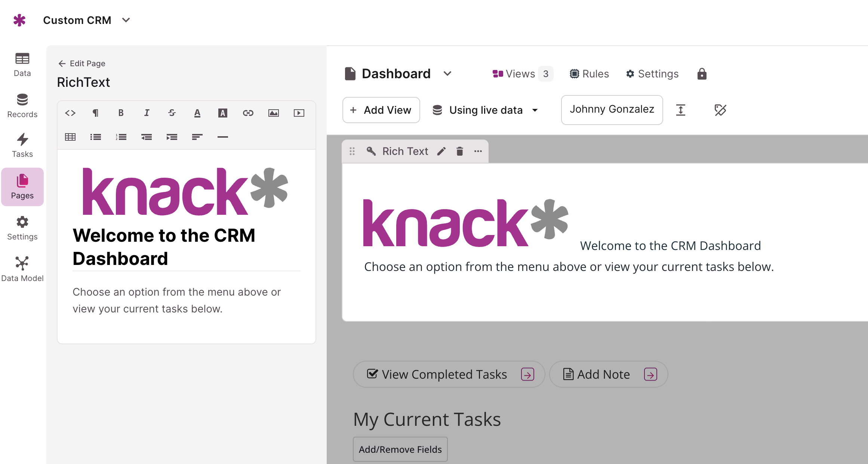Toggle HTML code view in editor
Image resolution: width=868 pixels, height=464 pixels.
(70, 113)
